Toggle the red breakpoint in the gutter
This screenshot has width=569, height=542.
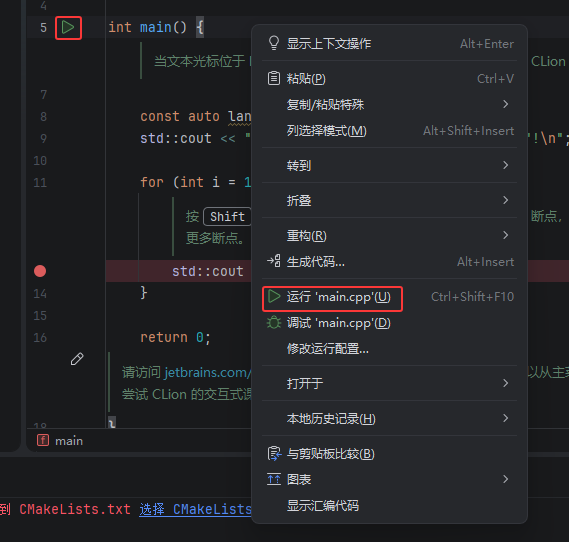click(40, 271)
